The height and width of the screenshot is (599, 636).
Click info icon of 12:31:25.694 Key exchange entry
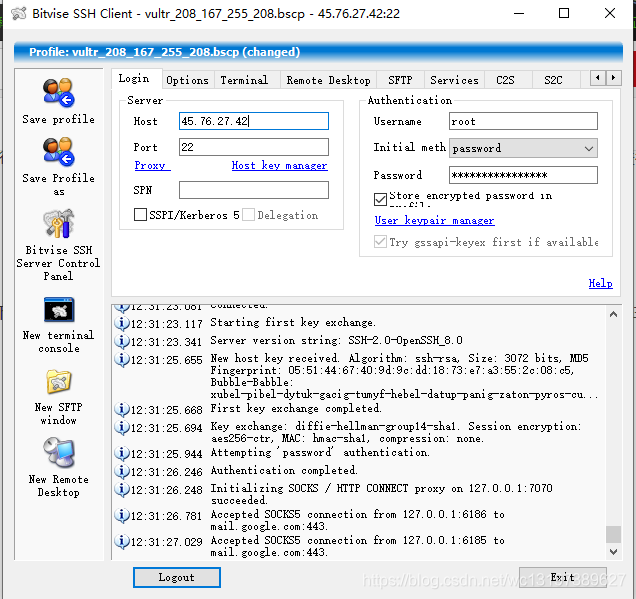pyautogui.click(x=122, y=427)
